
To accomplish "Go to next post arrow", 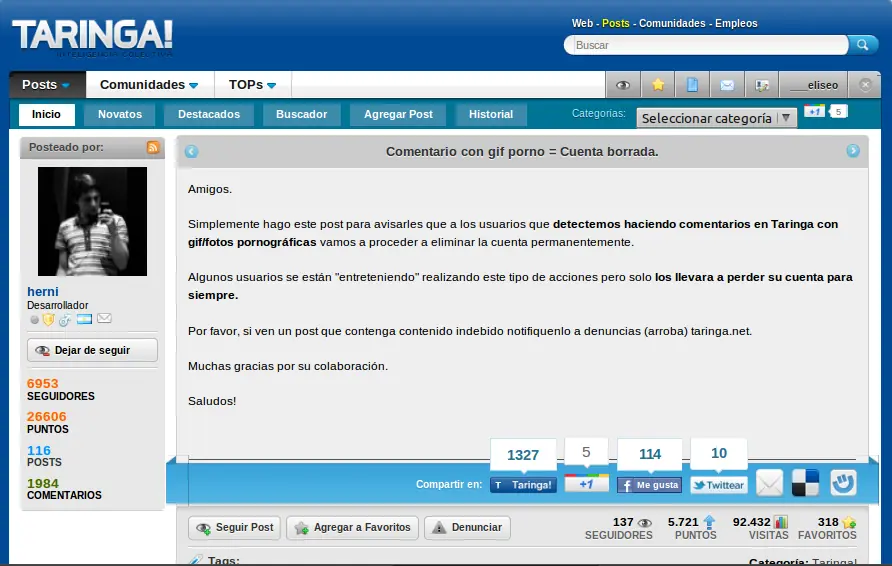I will tap(853, 151).
